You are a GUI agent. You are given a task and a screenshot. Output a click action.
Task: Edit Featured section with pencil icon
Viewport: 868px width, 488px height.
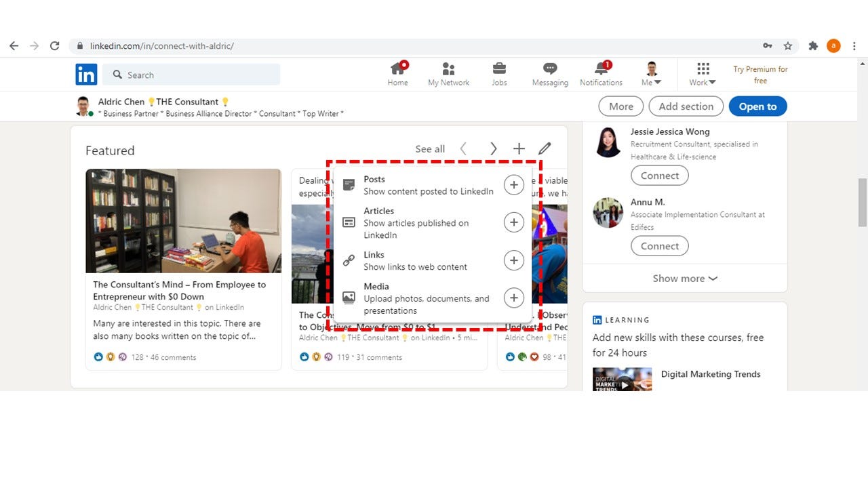pyautogui.click(x=545, y=148)
